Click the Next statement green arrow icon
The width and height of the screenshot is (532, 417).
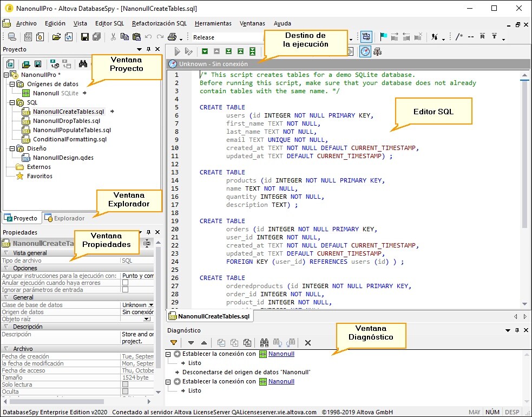[205, 51]
